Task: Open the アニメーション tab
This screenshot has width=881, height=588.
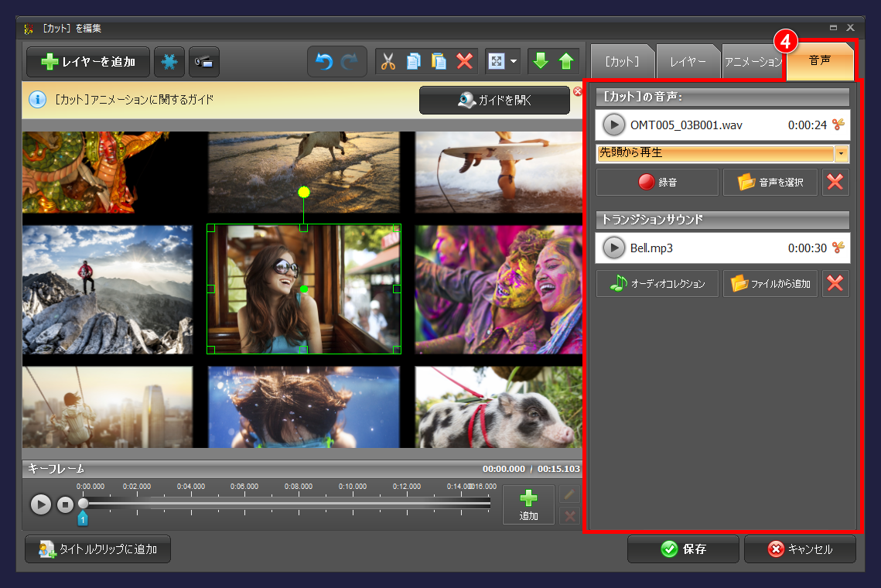Action: pyautogui.click(x=752, y=62)
